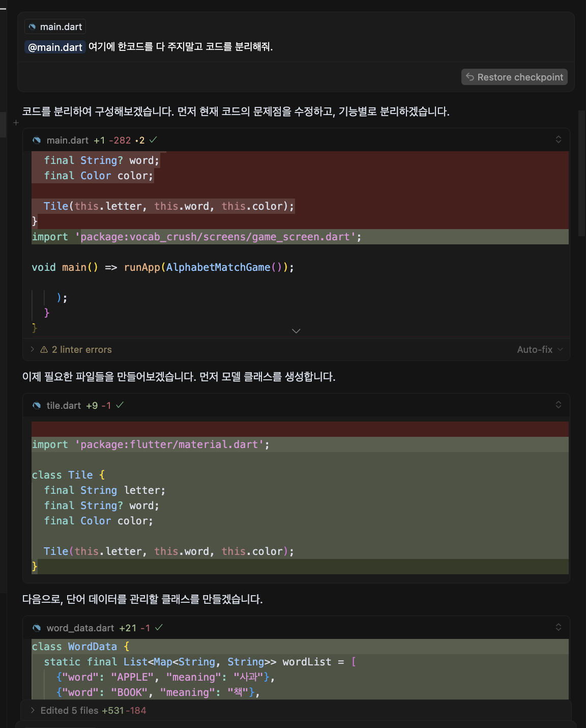Click the checkmark icon on word_data.dart diff

tap(159, 628)
